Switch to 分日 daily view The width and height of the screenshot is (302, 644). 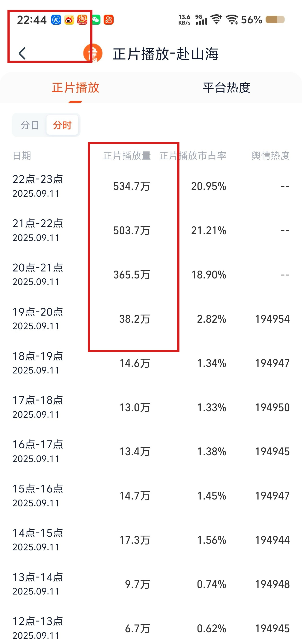[x=30, y=125]
